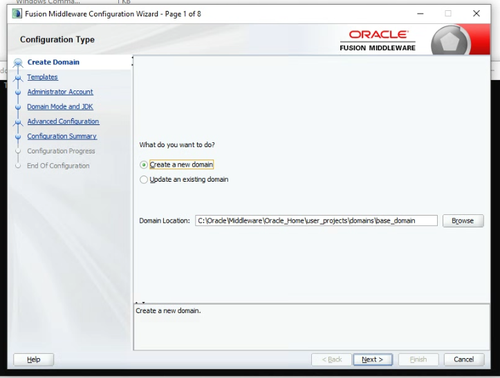The image size is (500, 378).
Task: Click the Configuration Summary step bullet icon
Action: click(x=18, y=137)
